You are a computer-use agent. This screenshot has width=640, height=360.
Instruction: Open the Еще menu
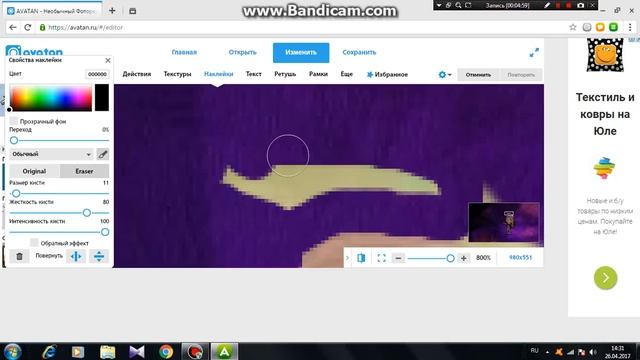tap(347, 74)
